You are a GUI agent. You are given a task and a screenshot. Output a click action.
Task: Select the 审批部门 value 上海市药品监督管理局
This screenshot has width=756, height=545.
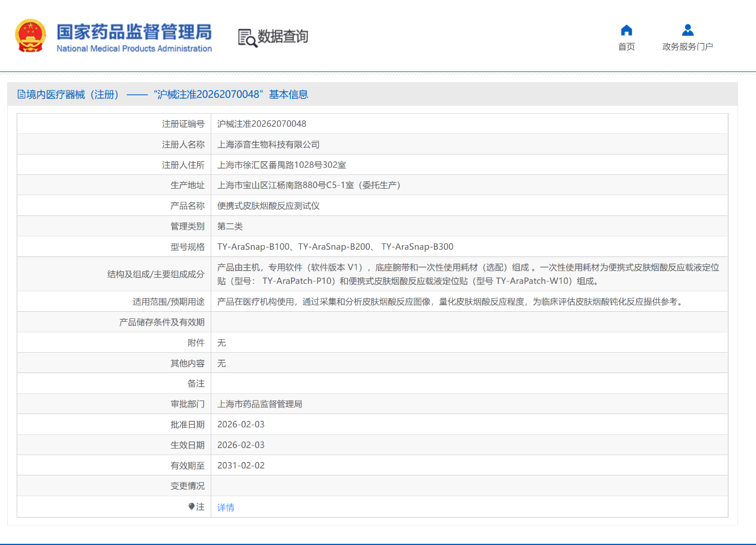click(259, 403)
